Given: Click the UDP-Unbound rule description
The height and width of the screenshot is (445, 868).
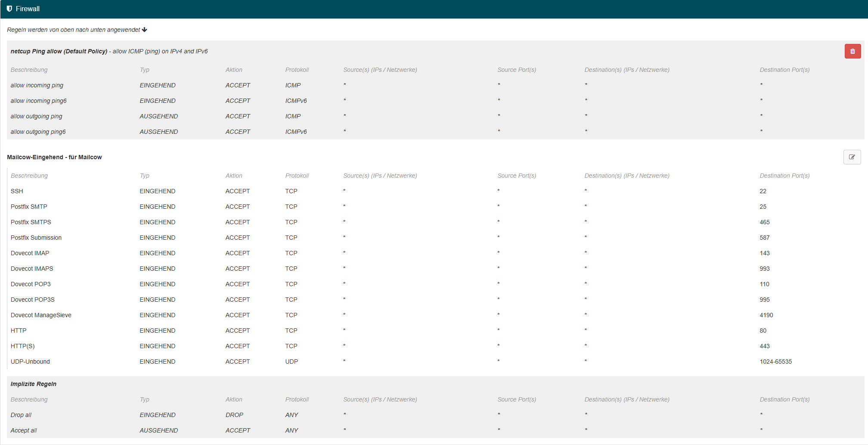Looking at the screenshot, I should point(30,362).
